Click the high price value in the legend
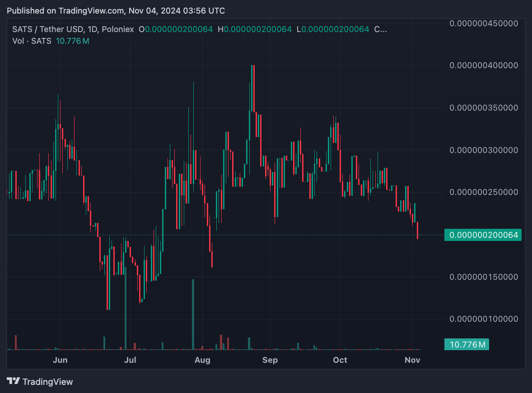 258,29
